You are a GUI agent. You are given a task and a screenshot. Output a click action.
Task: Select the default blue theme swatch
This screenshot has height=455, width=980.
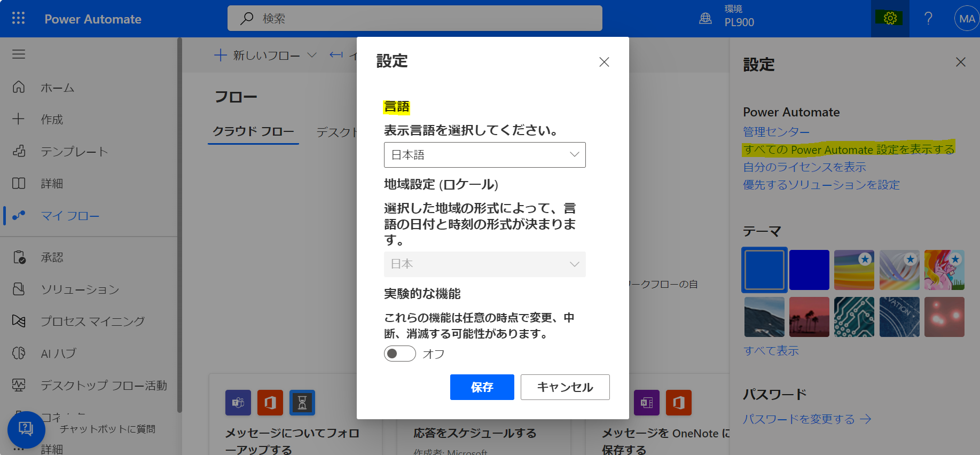[x=764, y=270]
